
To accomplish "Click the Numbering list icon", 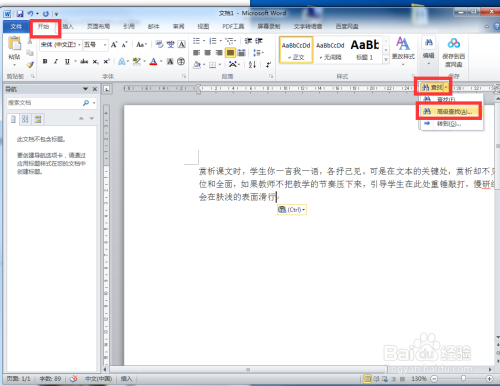I will coord(213,41).
